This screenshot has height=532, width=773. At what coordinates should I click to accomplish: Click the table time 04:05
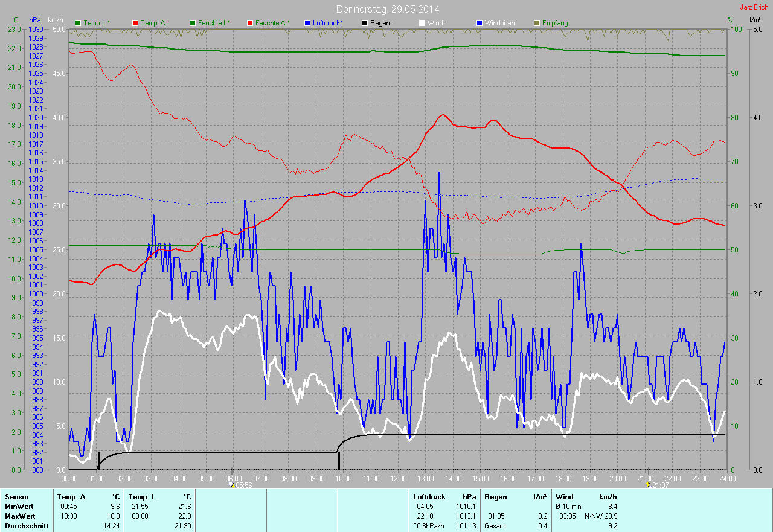tap(425, 507)
